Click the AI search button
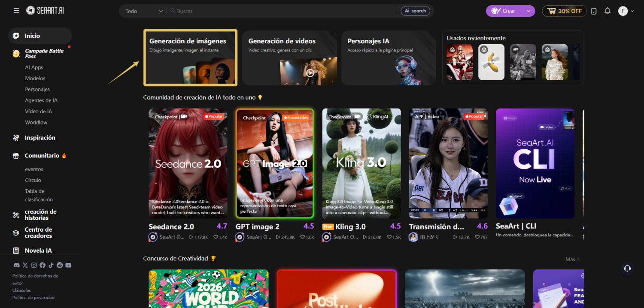The height and width of the screenshot is (308, 644). 415,11
